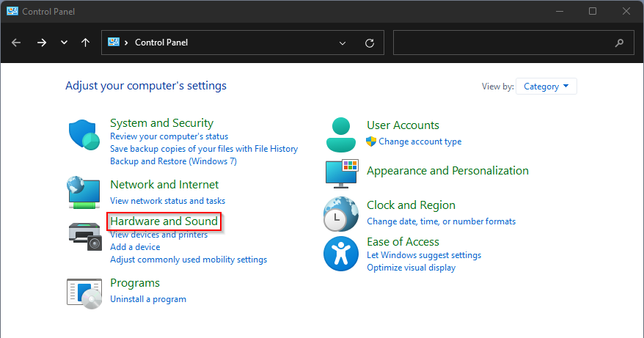644x338 pixels.
Task: Click Change date, time, or number formats
Action: tap(441, 221)
